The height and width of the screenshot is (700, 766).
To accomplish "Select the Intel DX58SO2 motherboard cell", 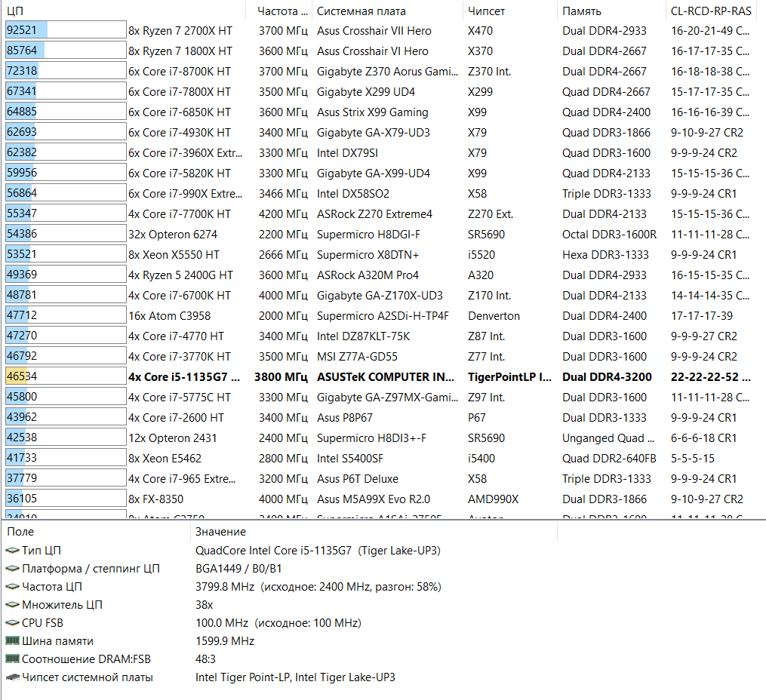I will (353, 194).
